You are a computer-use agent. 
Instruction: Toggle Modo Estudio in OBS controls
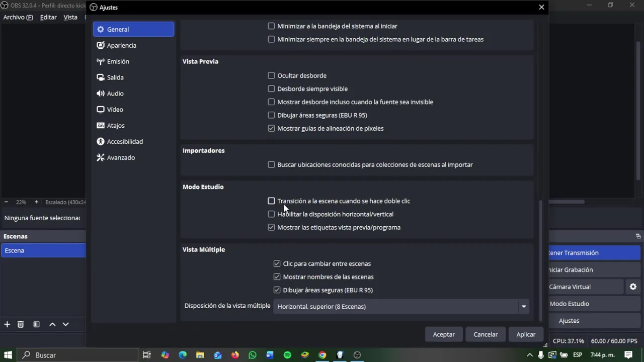(594, 304)
